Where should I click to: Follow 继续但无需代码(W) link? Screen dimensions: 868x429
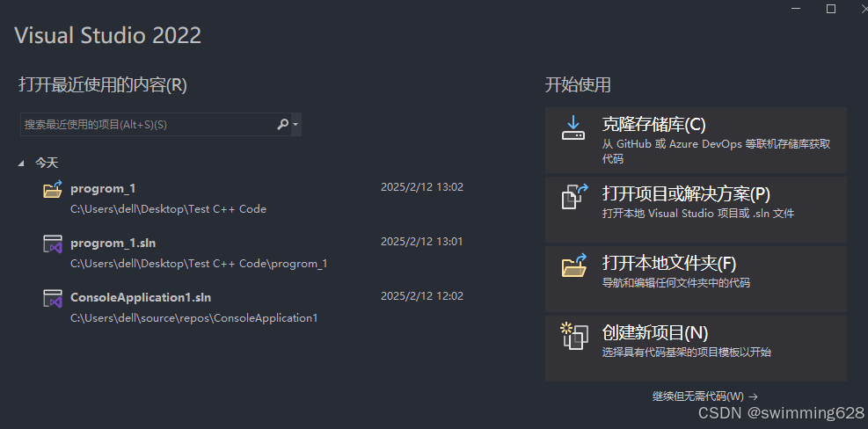click(x=704, y=396)
